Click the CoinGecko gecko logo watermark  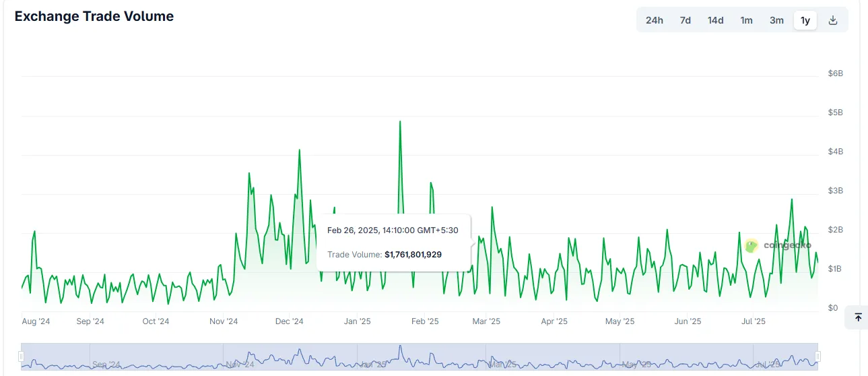[x=752, y=246]
